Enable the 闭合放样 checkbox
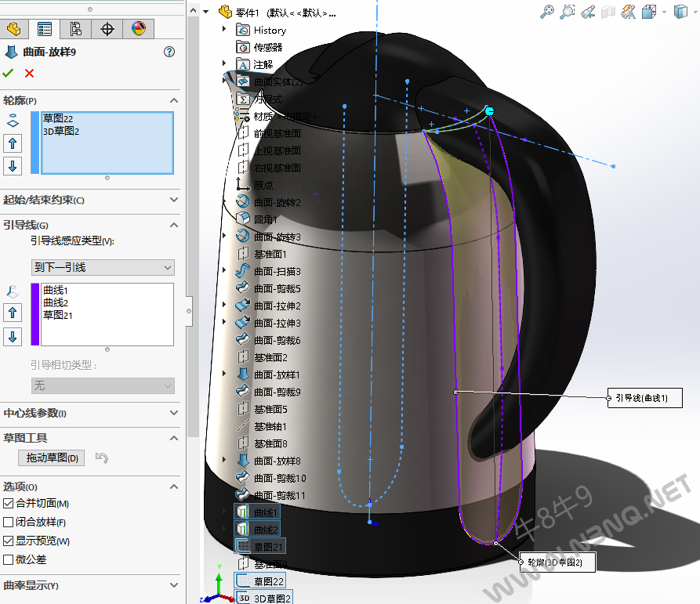700x604 pixels. pos(9,523)
